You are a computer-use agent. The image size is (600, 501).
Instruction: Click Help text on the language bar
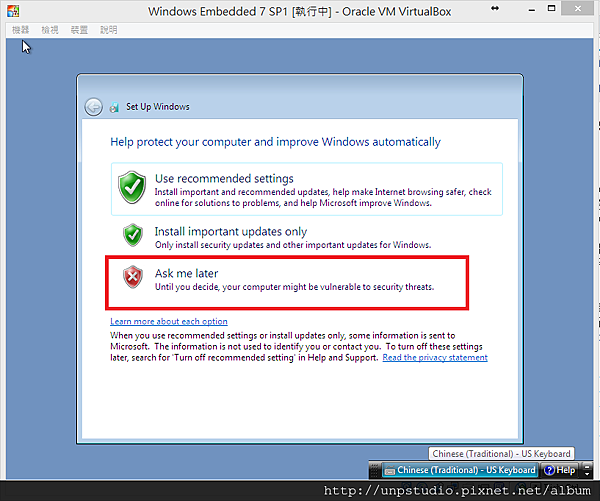pyautogui.click(x=566, y=470)
